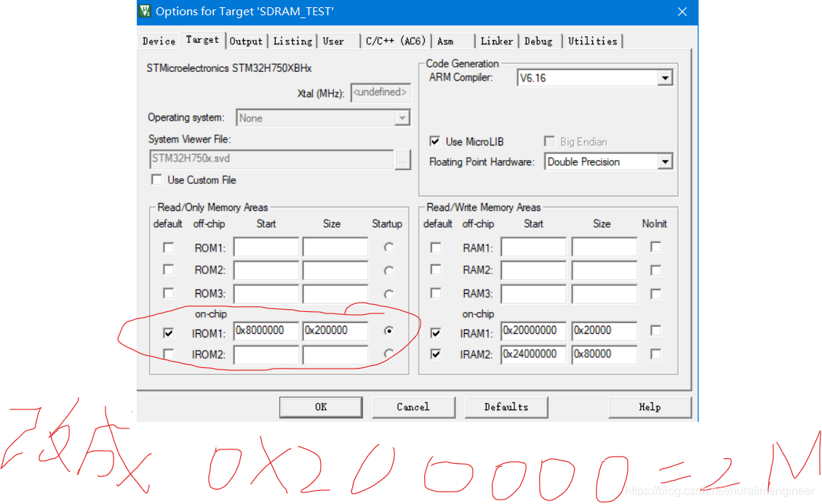The width and height of the screenshot is (822, 504).
Task: Click the Keil uVision title bar icon
Action: pos(145,11)
